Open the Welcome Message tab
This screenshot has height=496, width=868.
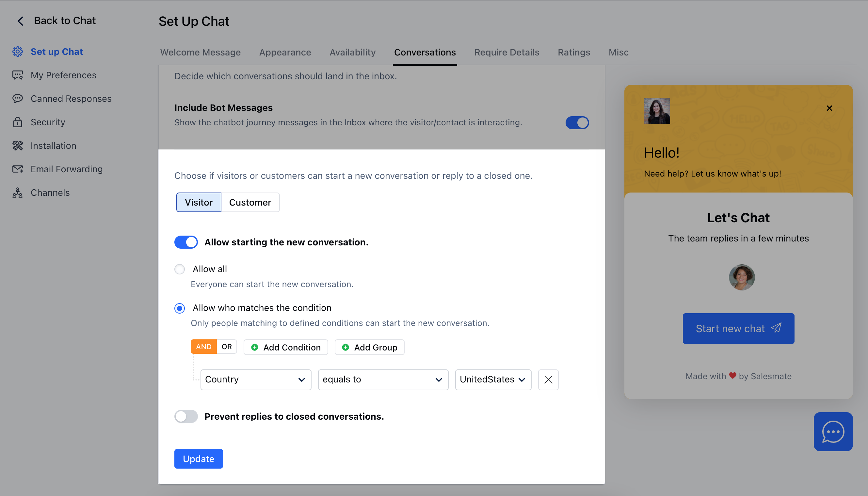(201, 52)
